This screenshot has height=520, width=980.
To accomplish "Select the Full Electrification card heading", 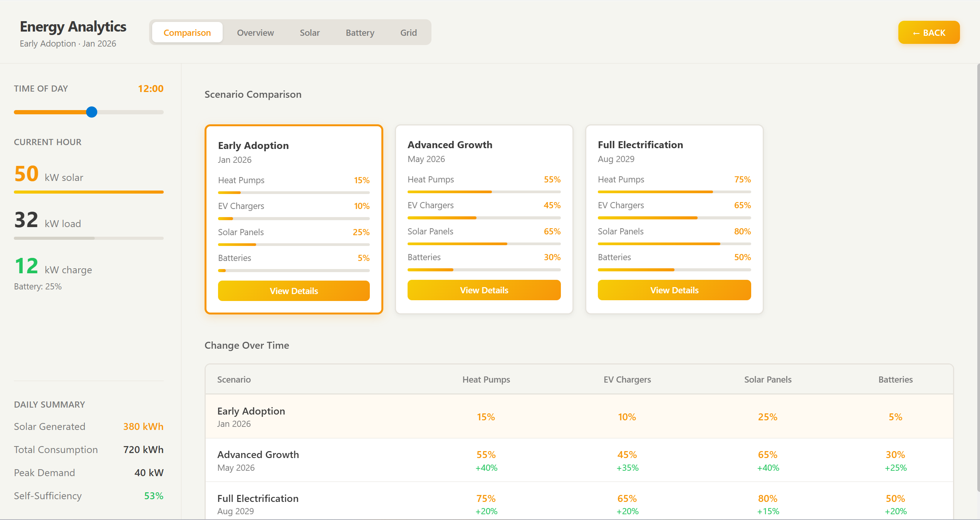I will coord(640,145).
